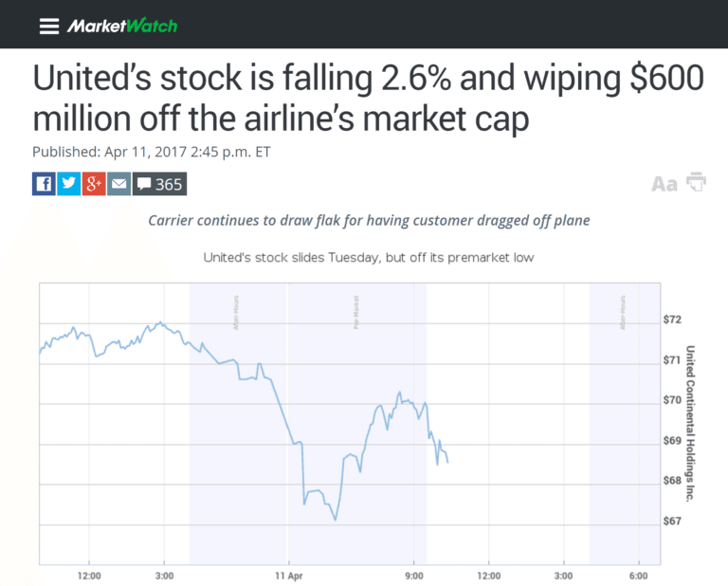The width and height of the screenshot is (728, 586).
Task: Click the $72 price axis label
Action: point(672,320)
